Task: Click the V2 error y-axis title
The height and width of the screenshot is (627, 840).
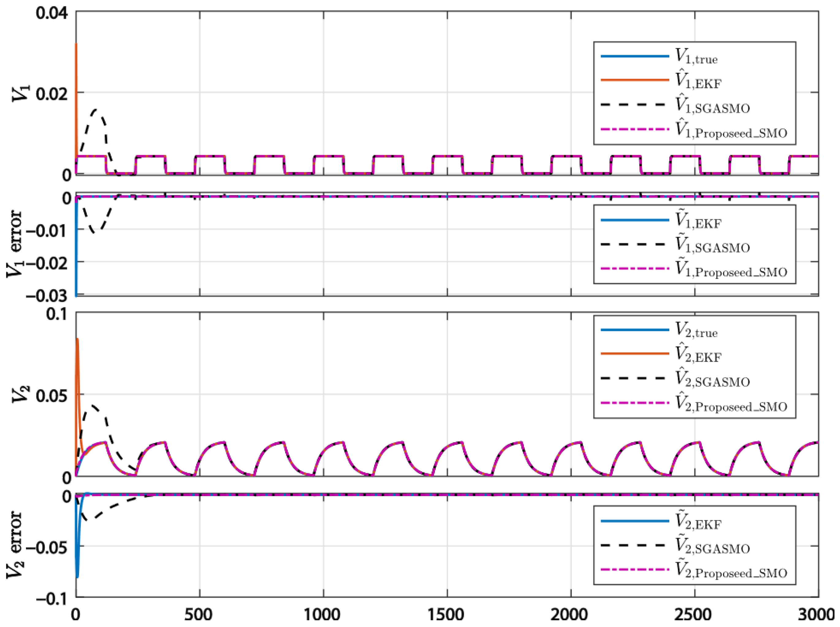Action: click(15, 545)
